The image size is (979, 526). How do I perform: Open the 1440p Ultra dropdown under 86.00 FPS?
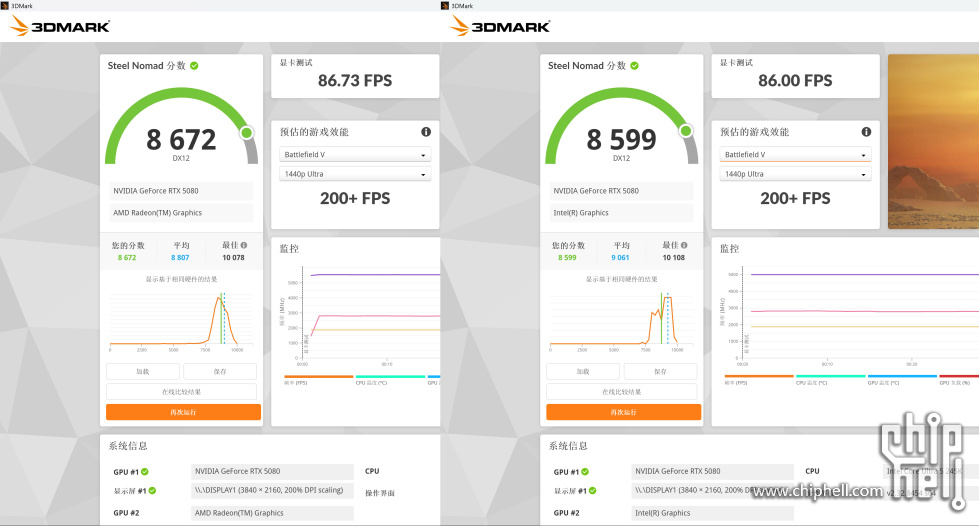[795, 174]
